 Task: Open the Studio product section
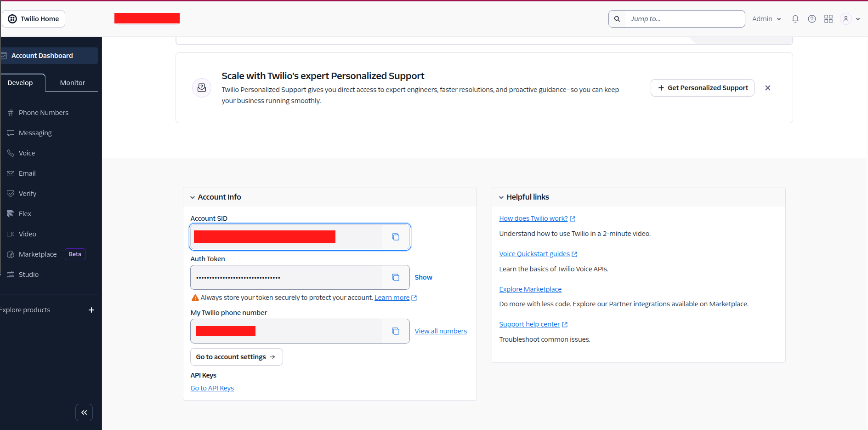pyautogui.click(x=28, y=274)
